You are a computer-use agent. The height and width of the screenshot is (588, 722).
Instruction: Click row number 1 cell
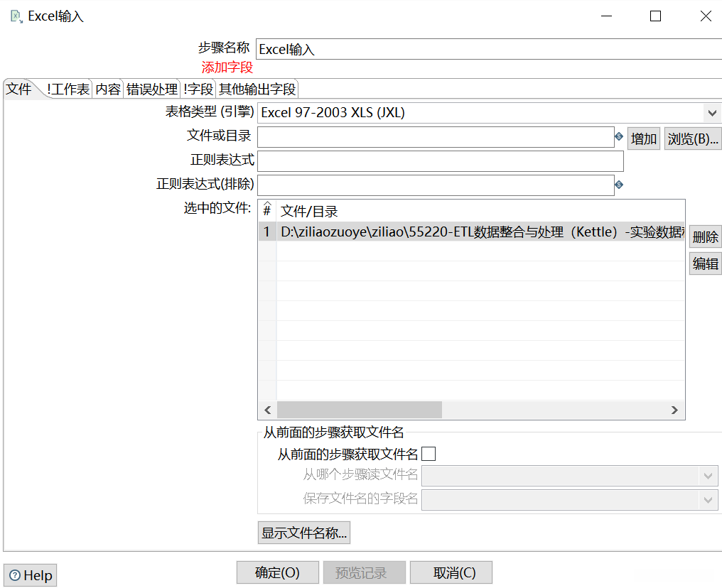[267, 232]
